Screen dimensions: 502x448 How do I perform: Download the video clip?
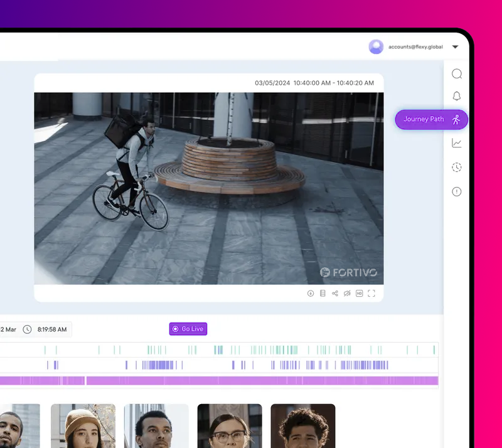click(x=311, y=293)
